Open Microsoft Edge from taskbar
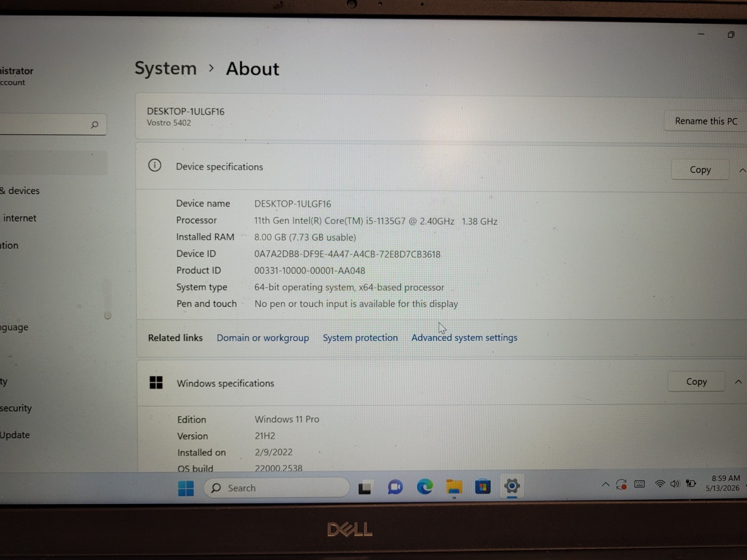 click(x=425, y=487)
